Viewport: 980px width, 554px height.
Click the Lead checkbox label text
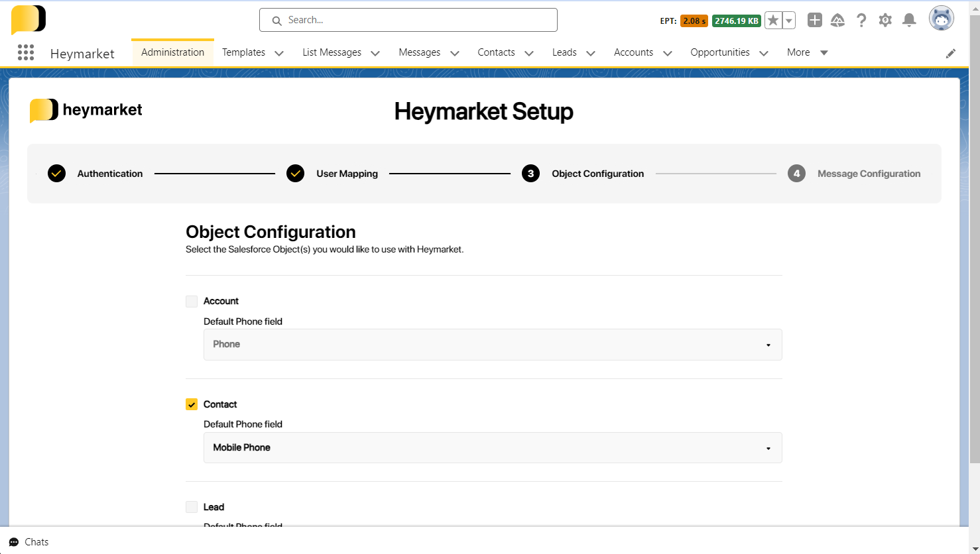[x=214, y=507]
